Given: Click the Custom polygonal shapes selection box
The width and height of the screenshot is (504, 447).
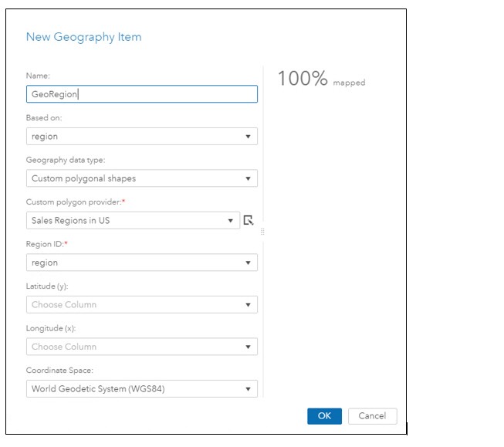Looking at the screenshot, I should (142, 178).
